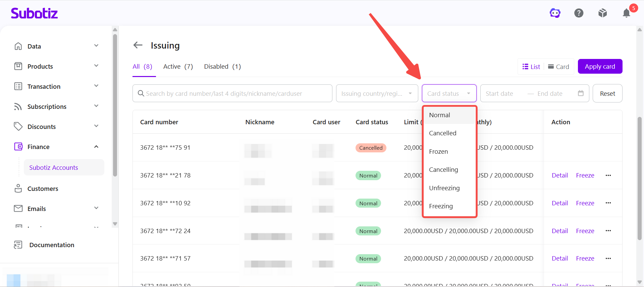Open Detail for card ending 10 92
The height and width of the screenshot is (287, 644).
[x=560, y=203]
